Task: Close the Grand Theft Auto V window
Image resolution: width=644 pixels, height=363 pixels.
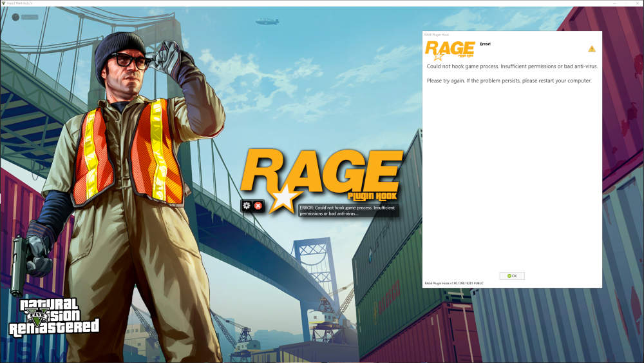Action: point(638,3)
